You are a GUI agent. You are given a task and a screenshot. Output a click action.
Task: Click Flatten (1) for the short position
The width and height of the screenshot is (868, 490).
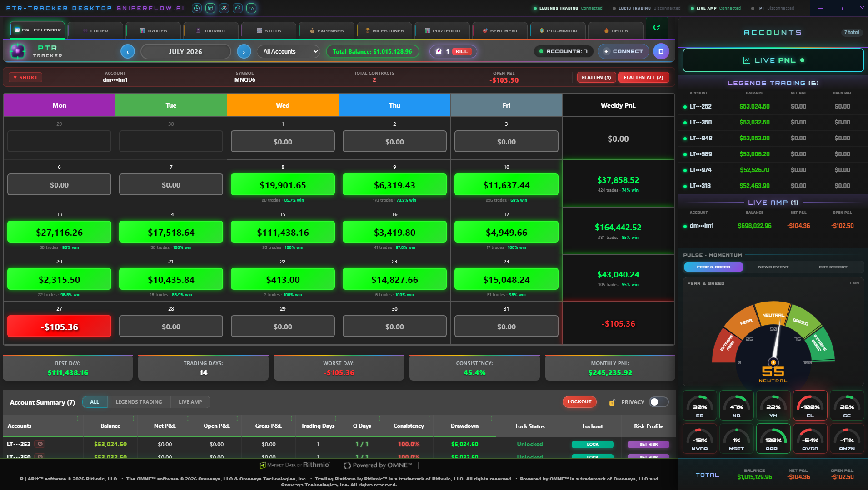pos(596,78)
